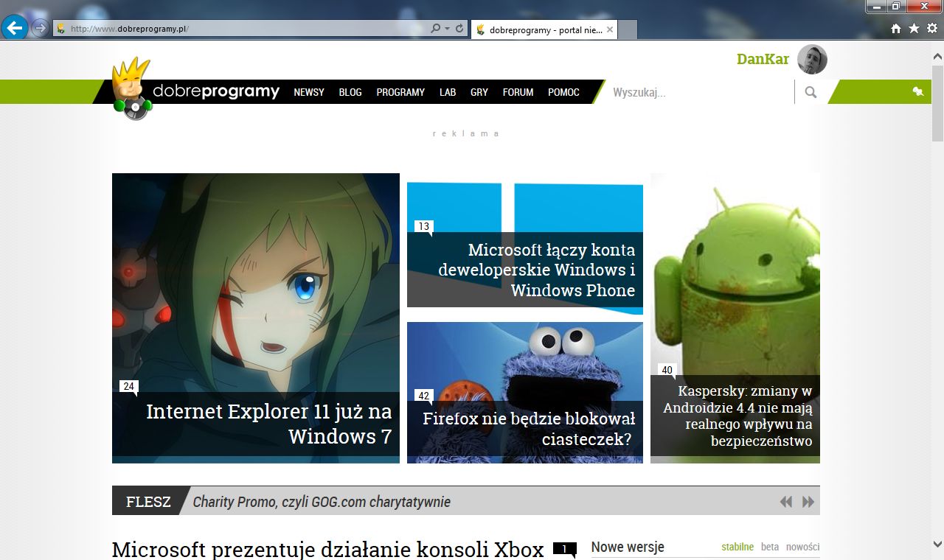Close the dobreprogramy browser tab
This screenshot has width=944, height=560.
610,29
